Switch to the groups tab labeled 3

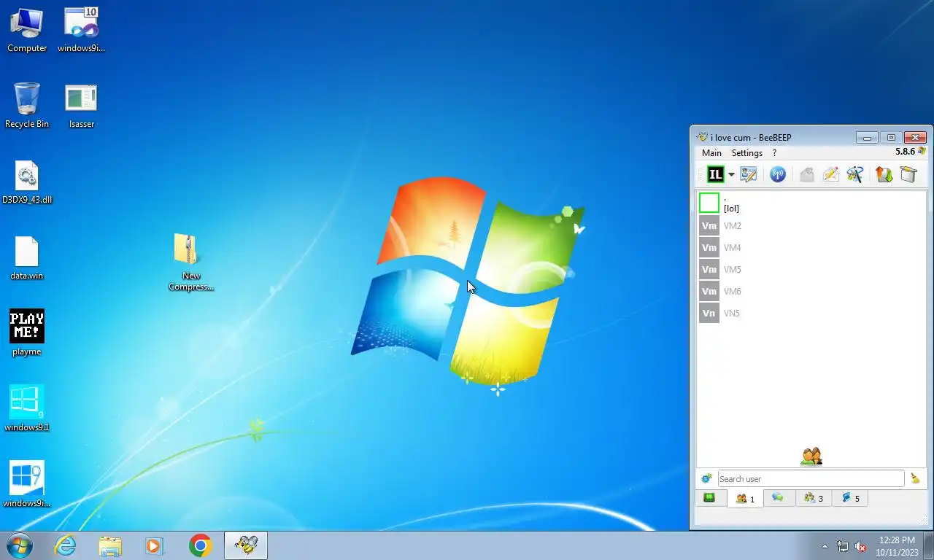(x=813, y=498)
